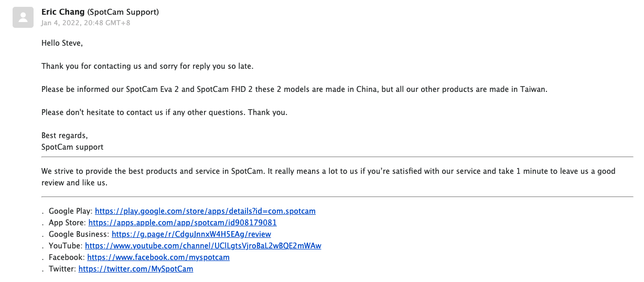The width and height of the screenshot is (644, 282).
Task: Open the Twitter MySpotCam link
Action: click(x=135, y=269)
